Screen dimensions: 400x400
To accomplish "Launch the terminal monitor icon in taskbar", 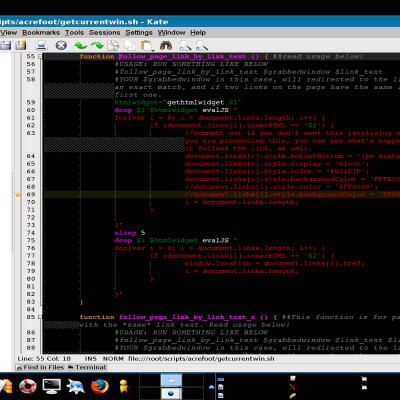I will pos(52,387).
